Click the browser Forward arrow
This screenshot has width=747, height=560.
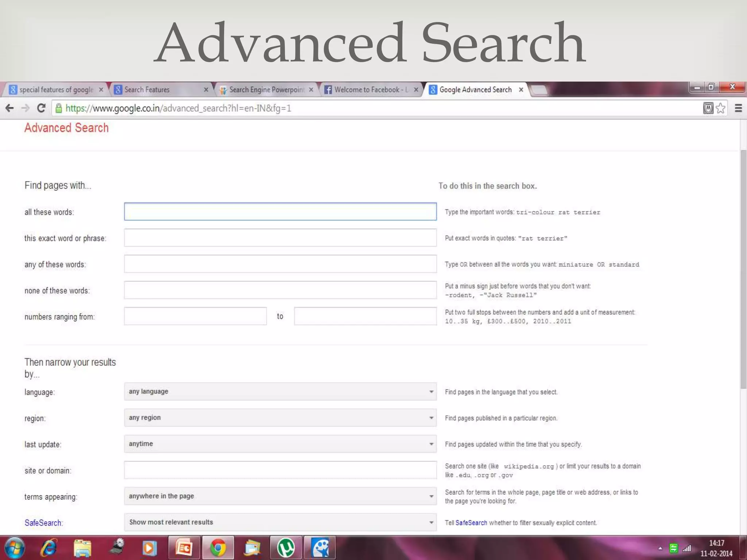point(26,108)
